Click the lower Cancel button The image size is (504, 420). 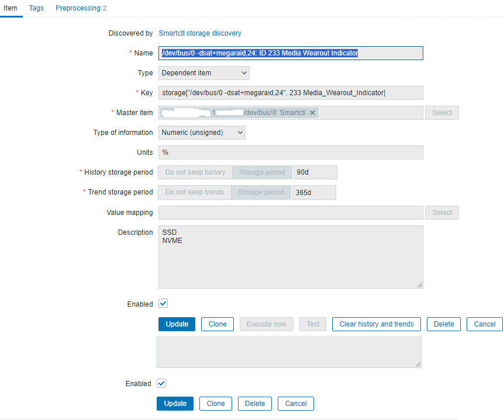[x=296, y=404]
